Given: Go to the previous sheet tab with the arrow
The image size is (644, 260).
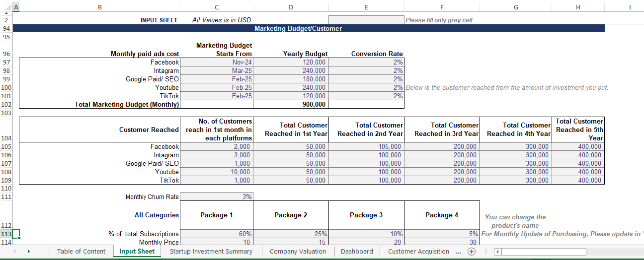Looking at the screenshot, I should point(14,252).
